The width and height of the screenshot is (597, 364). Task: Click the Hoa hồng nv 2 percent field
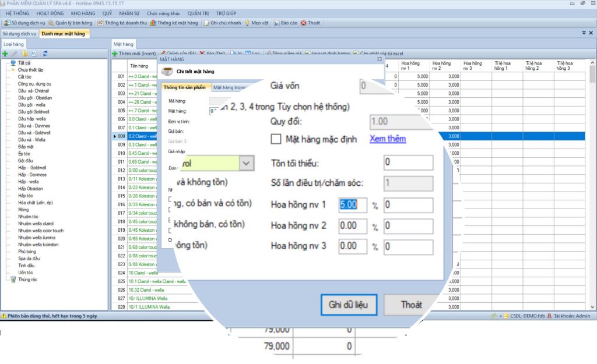pos(353,225)
